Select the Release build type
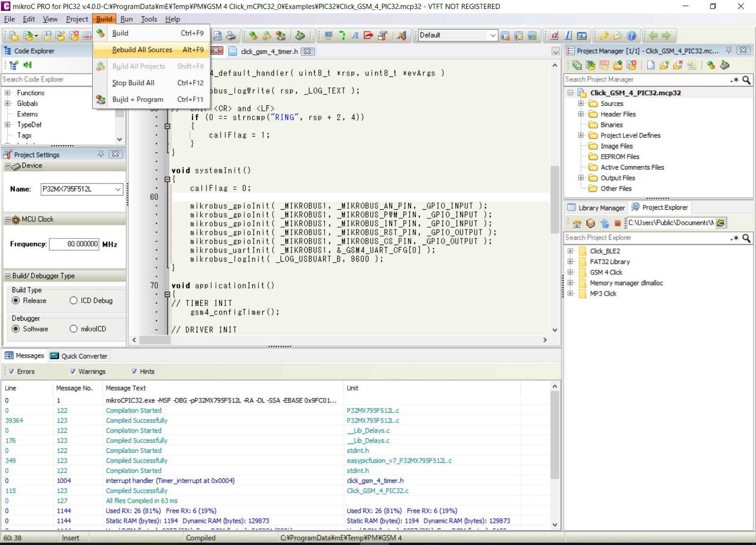 (16, 301)
